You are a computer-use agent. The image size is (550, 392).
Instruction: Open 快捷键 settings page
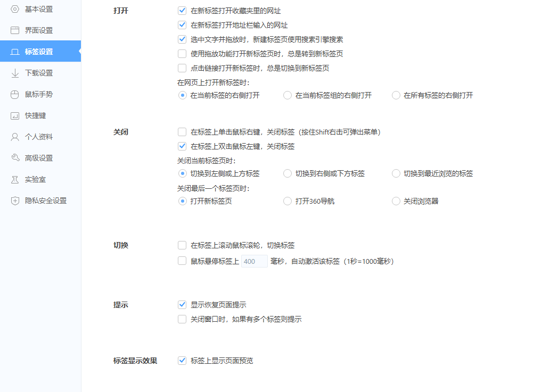[x=40, y=116]
